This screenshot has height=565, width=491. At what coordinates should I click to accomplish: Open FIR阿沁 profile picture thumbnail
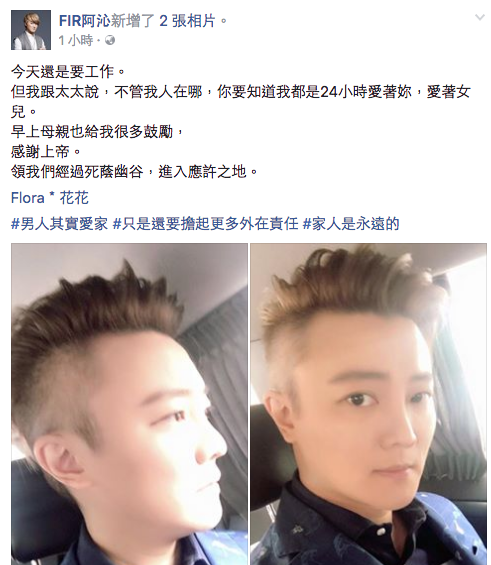coord(31,30)
